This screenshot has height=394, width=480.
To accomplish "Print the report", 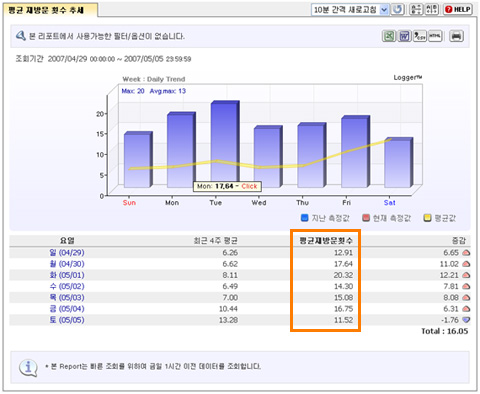I will (456, 36).
